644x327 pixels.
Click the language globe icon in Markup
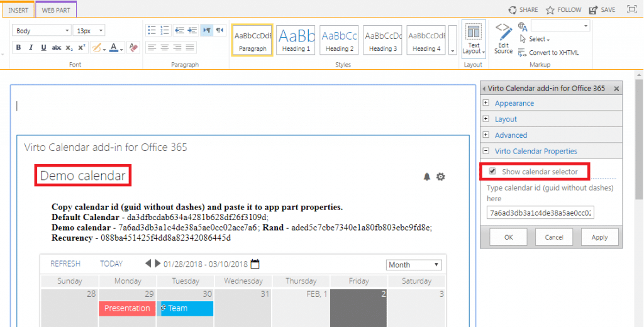[523, 27]
